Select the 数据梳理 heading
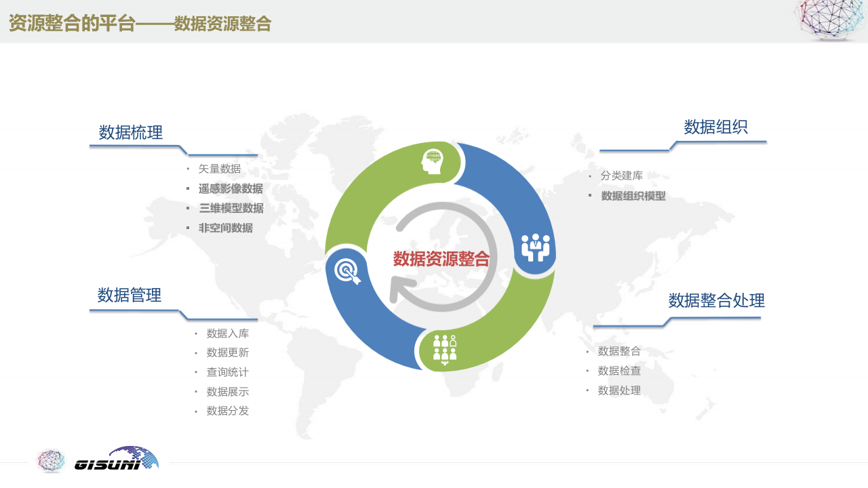This screenshot has width=868, height=488. tap(131, 132)
